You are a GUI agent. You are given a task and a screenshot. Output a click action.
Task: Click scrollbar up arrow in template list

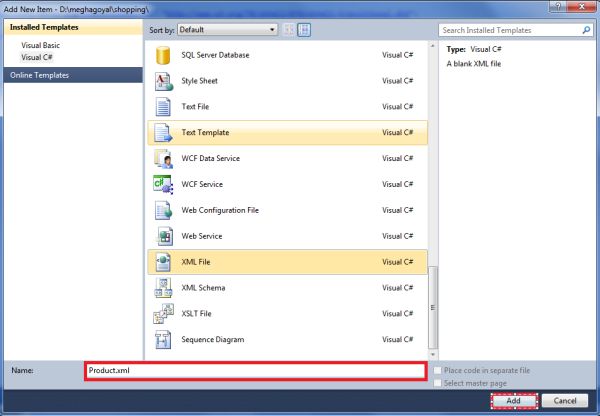pos(433,46)
